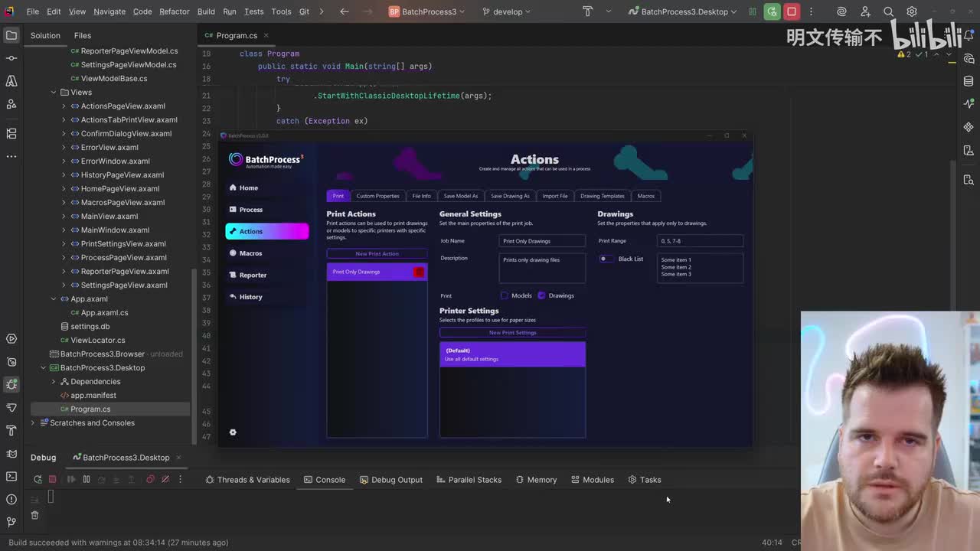Go to Home page in BatchProcess
Screen dimensions: 980x551
[x=266, y=187]
